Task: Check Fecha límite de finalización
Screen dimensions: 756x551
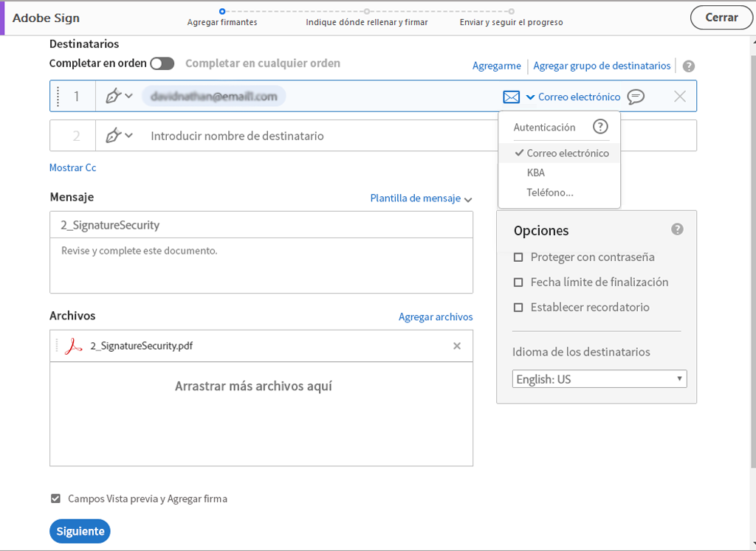Action: click(518, 282)
